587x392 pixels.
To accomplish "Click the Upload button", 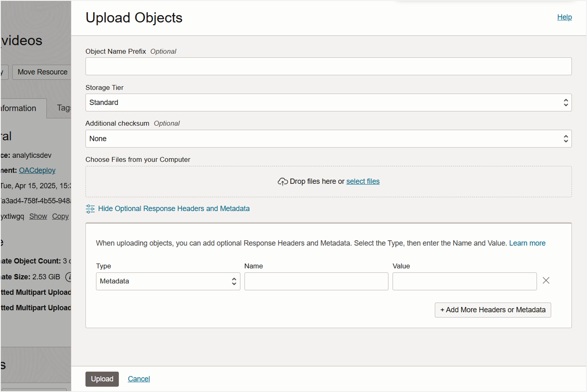I will click(x=102, y=379).
